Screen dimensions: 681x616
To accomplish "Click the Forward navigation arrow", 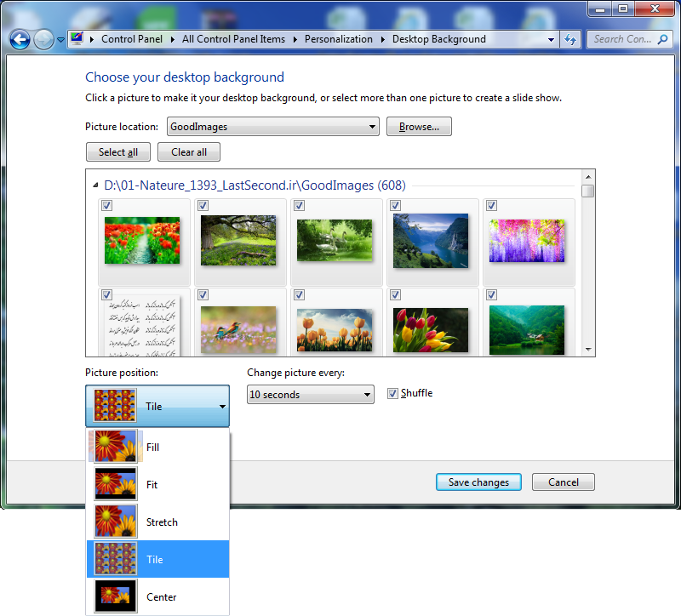I will (x=43, y=39).
